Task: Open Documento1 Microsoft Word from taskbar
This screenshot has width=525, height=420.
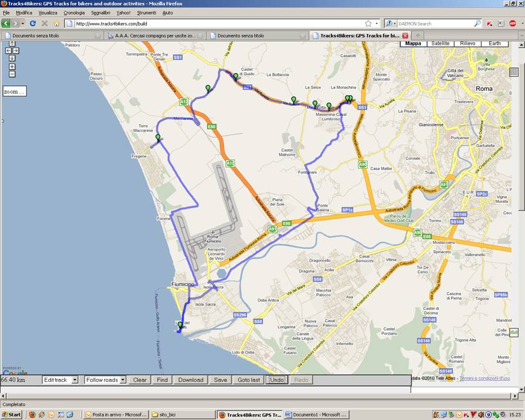Action: click(316, 415)
